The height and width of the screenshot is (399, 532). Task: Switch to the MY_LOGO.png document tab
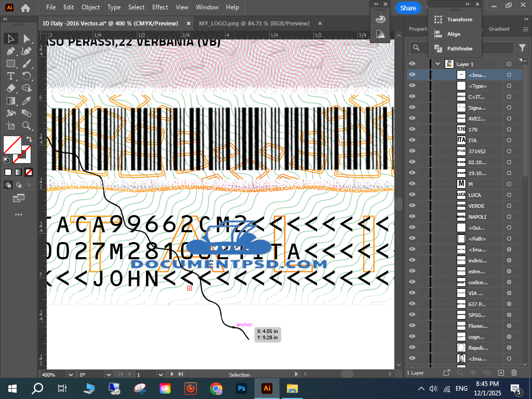[254, 23]
